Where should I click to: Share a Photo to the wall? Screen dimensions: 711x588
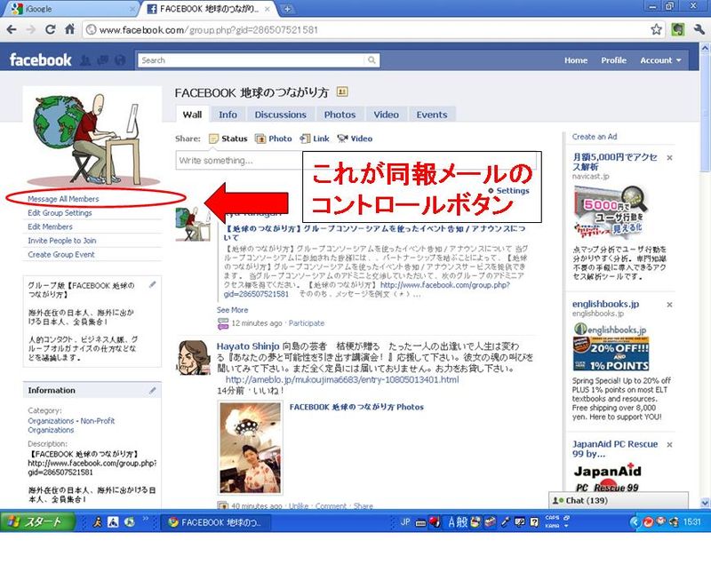tap(274, 139)
